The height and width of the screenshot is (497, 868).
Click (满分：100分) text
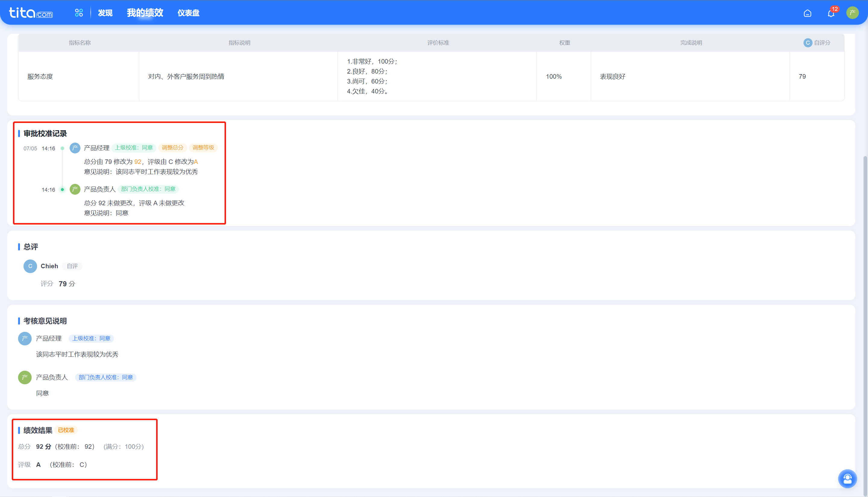(124, 446)
